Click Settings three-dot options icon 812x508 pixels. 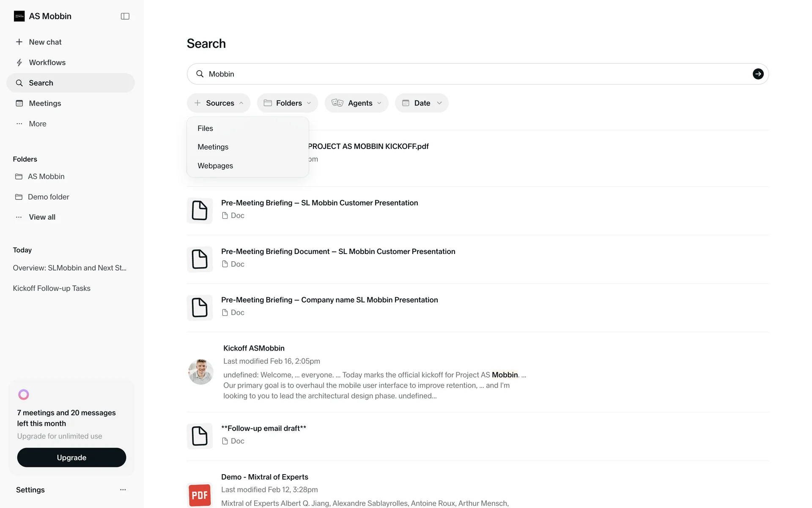pos(123,490)
